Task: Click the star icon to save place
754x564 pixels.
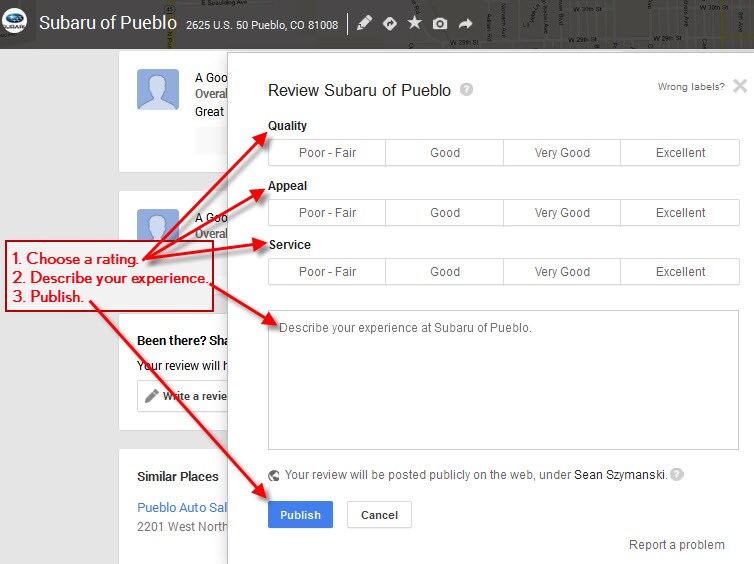Action: click(x=415, y=23)
